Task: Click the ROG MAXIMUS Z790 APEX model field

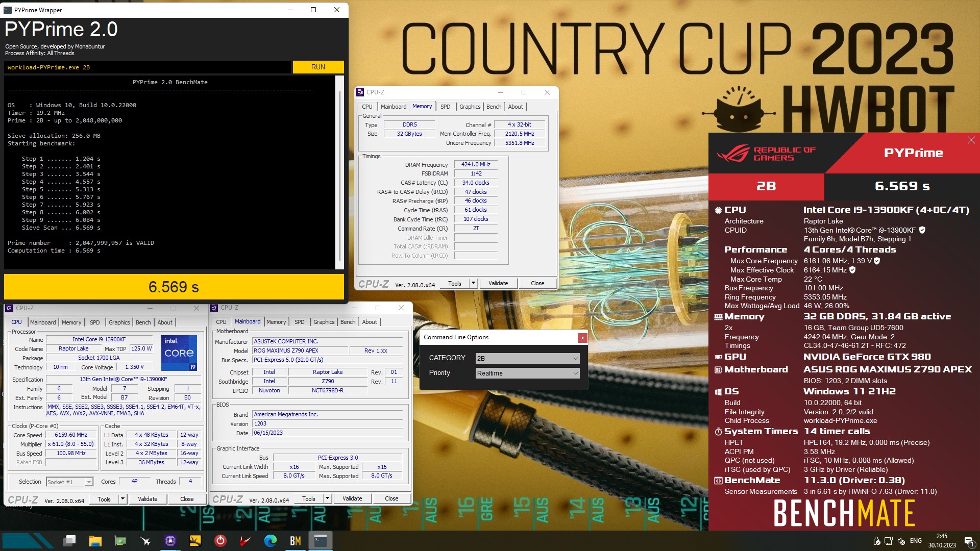Action: pyautogui.click(x=300, y=351)
